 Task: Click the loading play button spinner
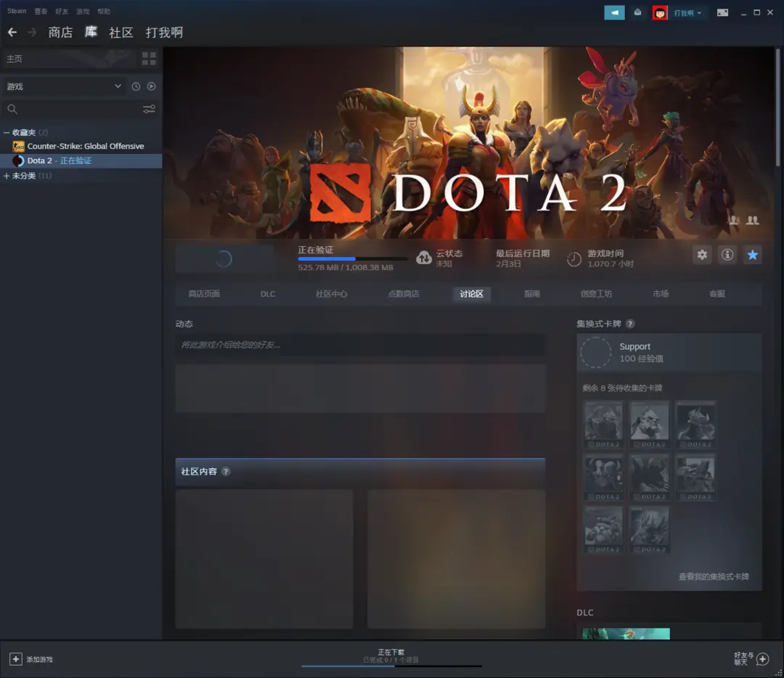(x=224, y=258)
